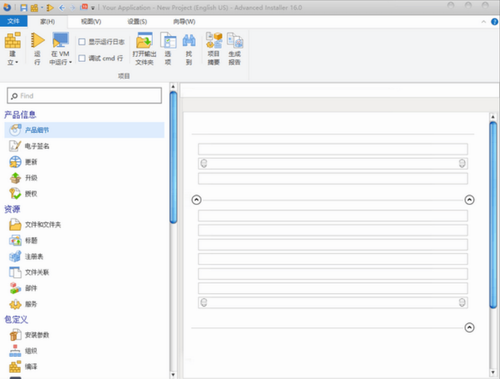Click the 产品信息 section header
This screenshot has width=500, height=379.
click(20, 115)
